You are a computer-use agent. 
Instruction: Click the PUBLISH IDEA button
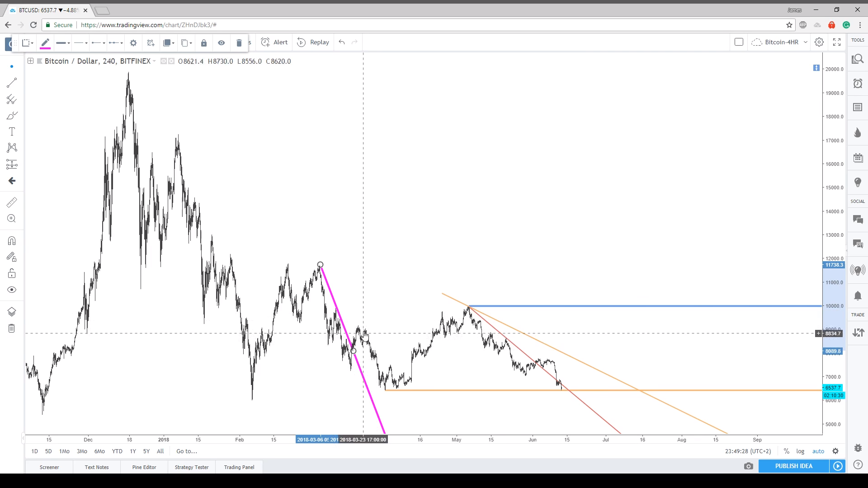[x=793, y=466]
